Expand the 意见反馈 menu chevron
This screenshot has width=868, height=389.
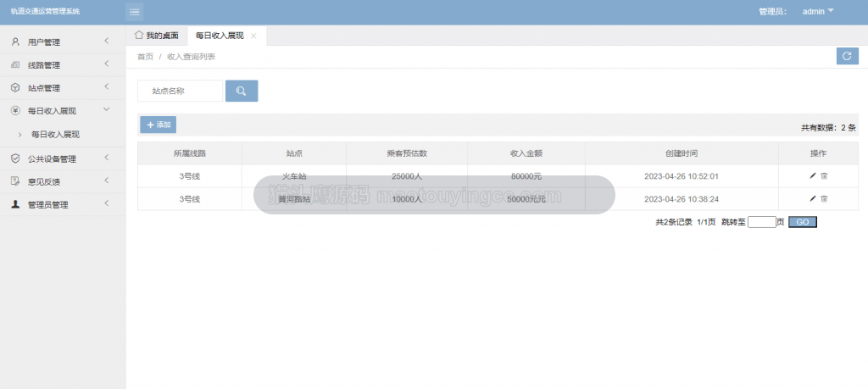click(106, 181)
